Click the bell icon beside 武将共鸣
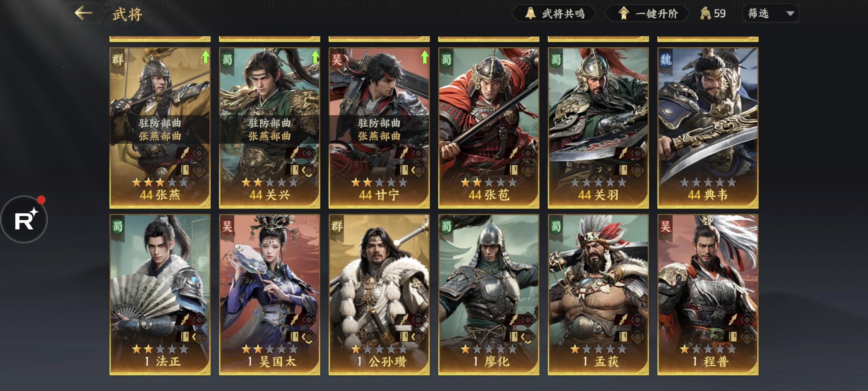This screenshot has height=391, width=868. coord(530,13)
